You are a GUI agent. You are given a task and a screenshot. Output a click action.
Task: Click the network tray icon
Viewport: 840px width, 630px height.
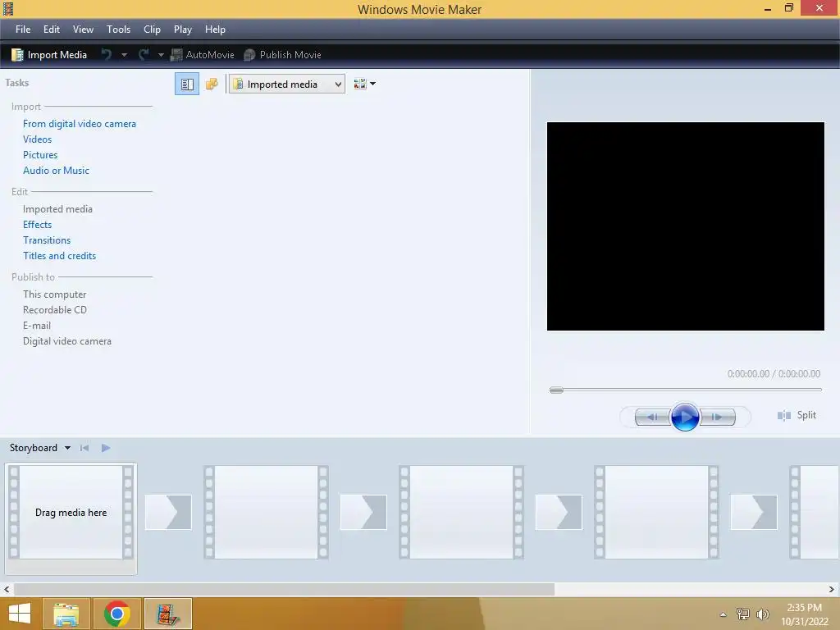[743, 614]
